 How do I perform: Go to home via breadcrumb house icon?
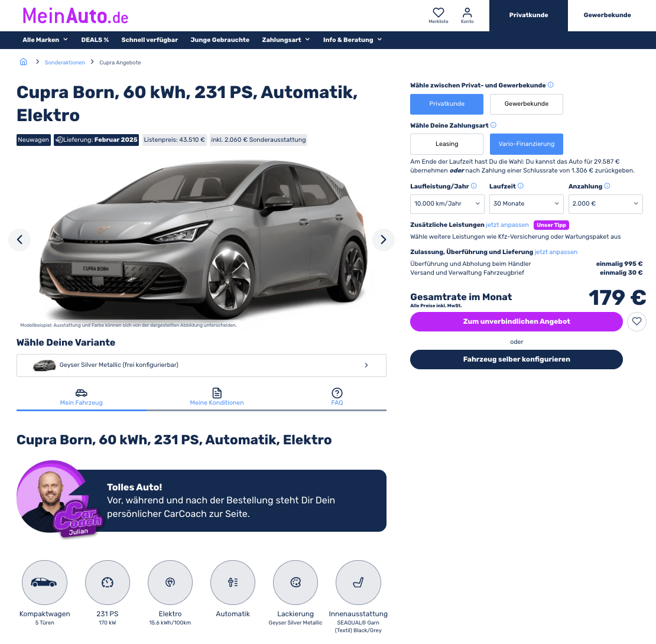24,62
